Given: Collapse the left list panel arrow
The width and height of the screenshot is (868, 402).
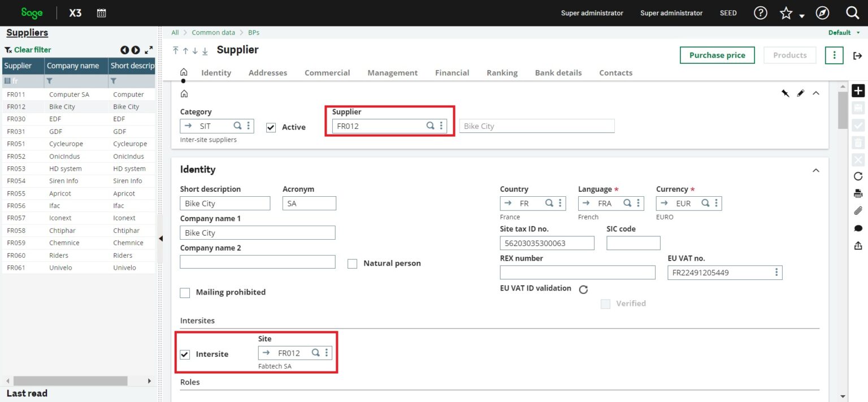Looking at the screenshot, I should pyautogui.click(x=160, y=239).
